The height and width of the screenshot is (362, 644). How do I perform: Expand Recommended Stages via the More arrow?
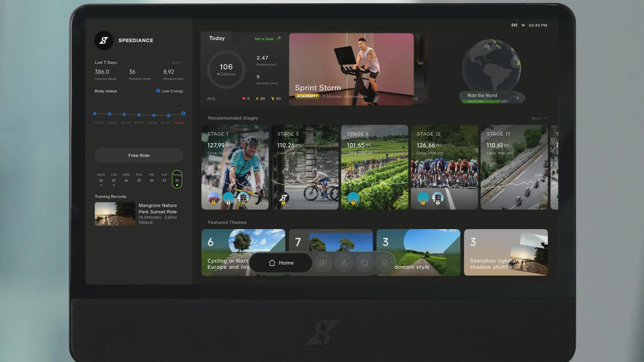tap(539, 119)
